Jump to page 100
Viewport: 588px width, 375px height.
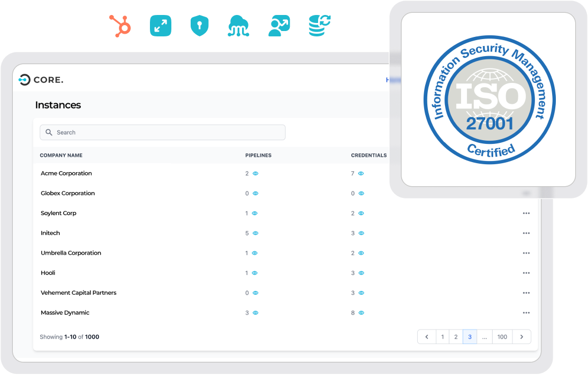(x=502, y=337)
